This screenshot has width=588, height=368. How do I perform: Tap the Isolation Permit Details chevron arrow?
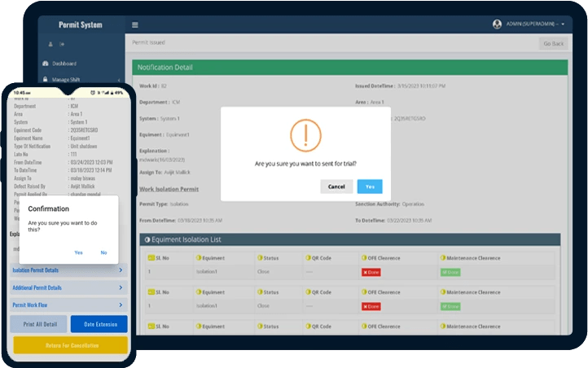click(121, 270)
